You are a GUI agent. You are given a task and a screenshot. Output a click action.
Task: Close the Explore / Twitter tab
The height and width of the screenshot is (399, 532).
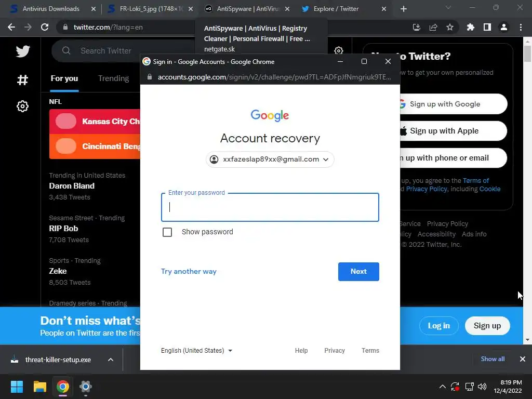coord(384,9)
